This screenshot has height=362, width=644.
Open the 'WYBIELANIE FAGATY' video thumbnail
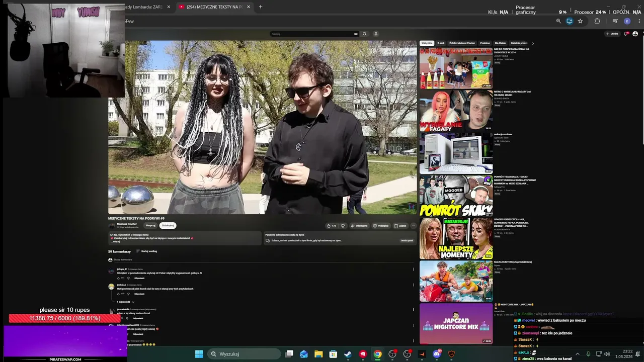coord(456,111)
